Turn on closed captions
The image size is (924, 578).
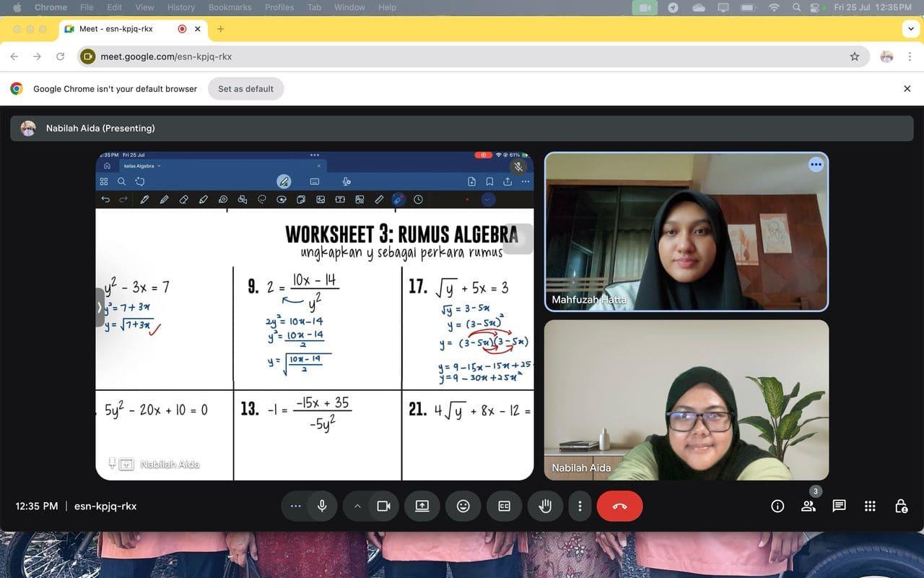[x=505, y=506]
